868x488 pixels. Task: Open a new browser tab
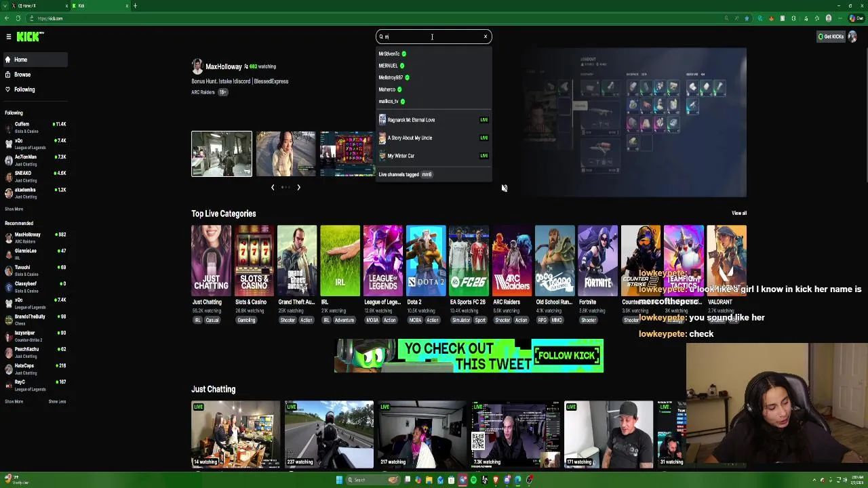[135, 5]
